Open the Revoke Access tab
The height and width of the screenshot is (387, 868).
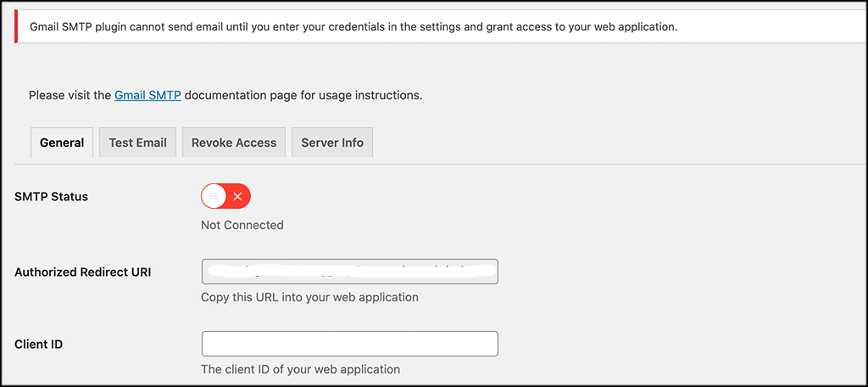pyautogui.click(x=234, y=143)
